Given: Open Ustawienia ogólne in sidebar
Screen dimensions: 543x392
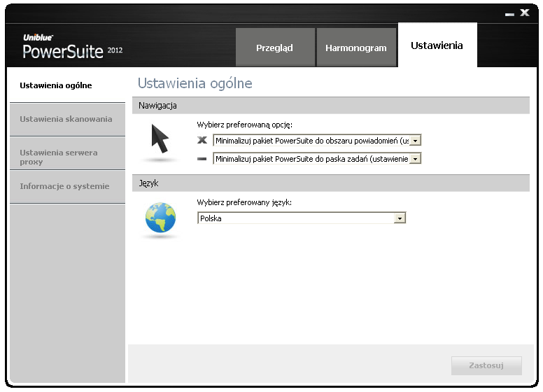Looking at the screenshot, I should pos(68,85).
